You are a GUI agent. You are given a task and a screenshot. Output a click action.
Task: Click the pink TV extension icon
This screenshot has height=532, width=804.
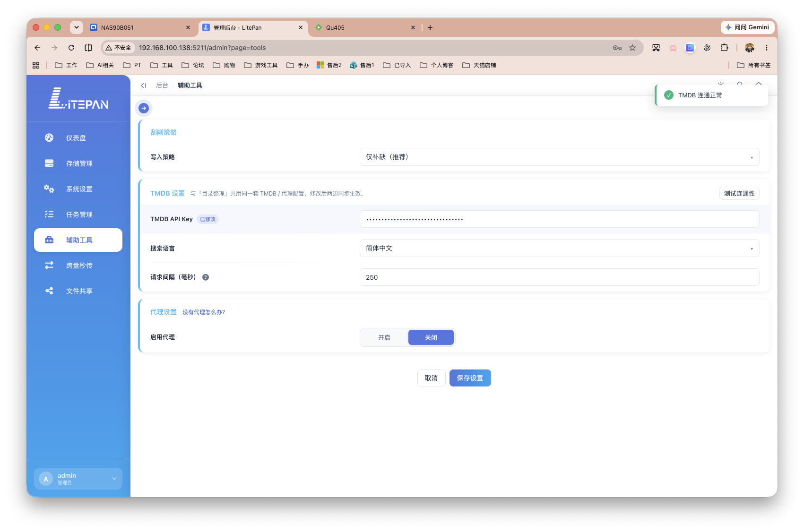point(673,48)
